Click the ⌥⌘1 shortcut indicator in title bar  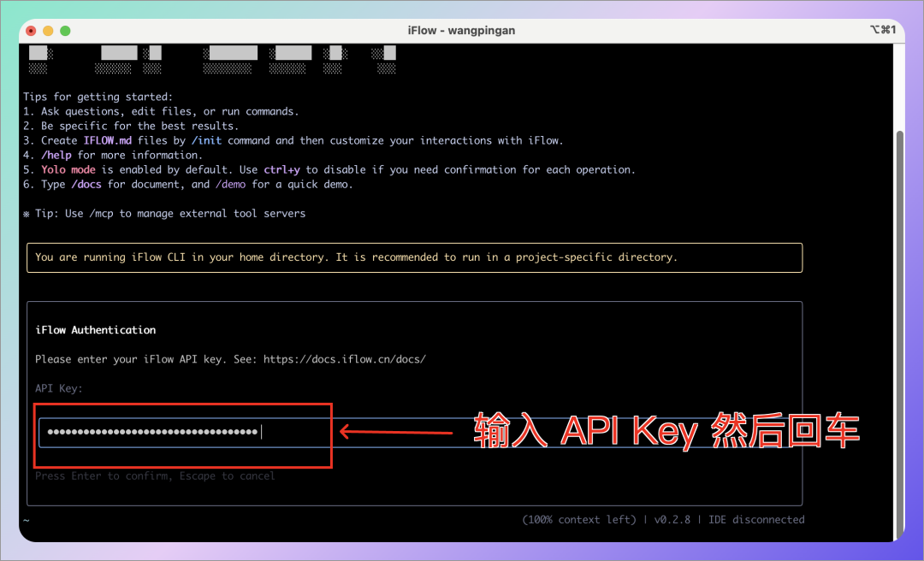click(x=883, y=29)
